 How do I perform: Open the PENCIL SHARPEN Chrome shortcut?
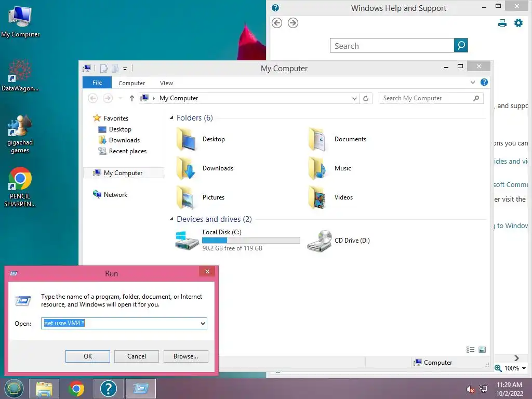tap(20, 187)
